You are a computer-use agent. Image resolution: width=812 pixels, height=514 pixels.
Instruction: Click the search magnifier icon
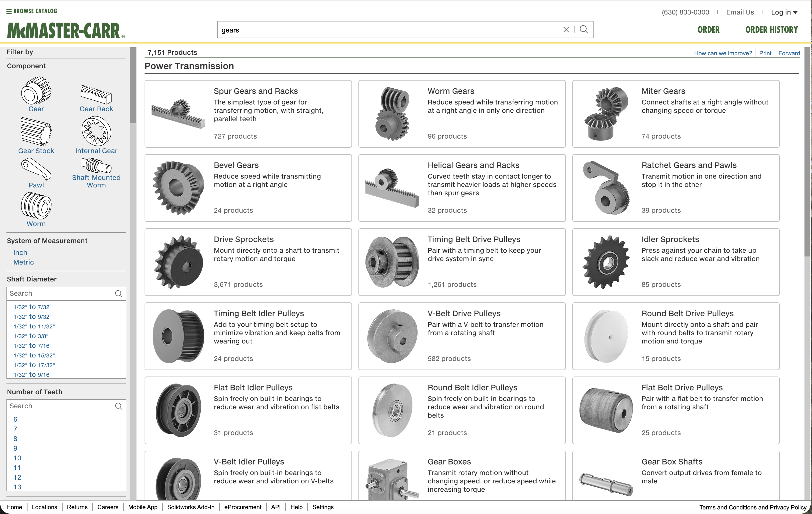pos(584,29)
